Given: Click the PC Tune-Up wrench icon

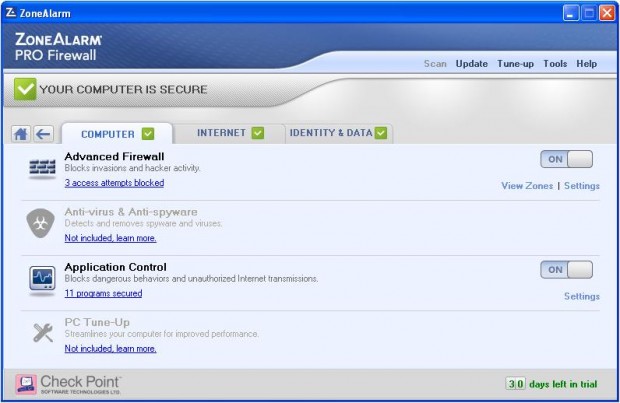Looking at the screenshot, I should (43, 333).
